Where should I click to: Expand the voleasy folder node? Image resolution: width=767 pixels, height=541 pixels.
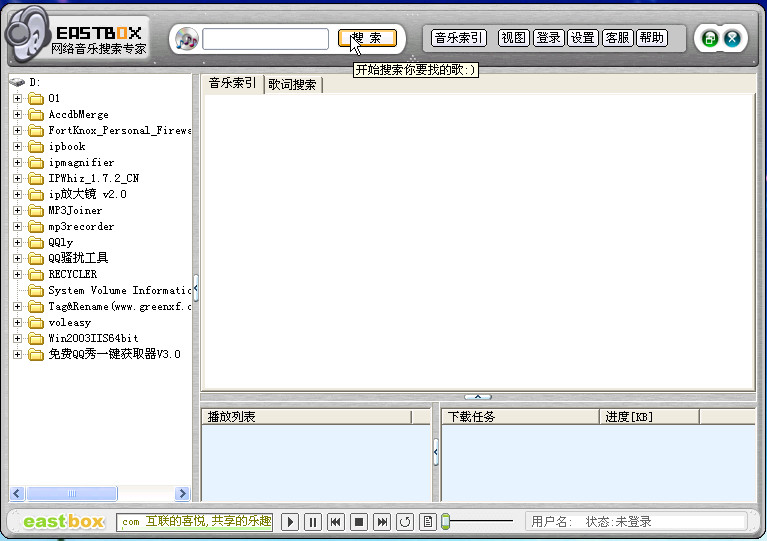tap(18, 322)
